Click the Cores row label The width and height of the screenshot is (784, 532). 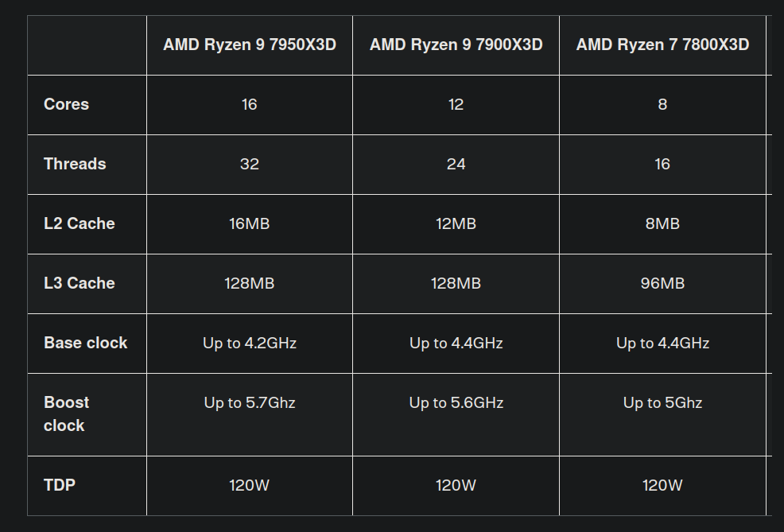(x=67, y=104)
